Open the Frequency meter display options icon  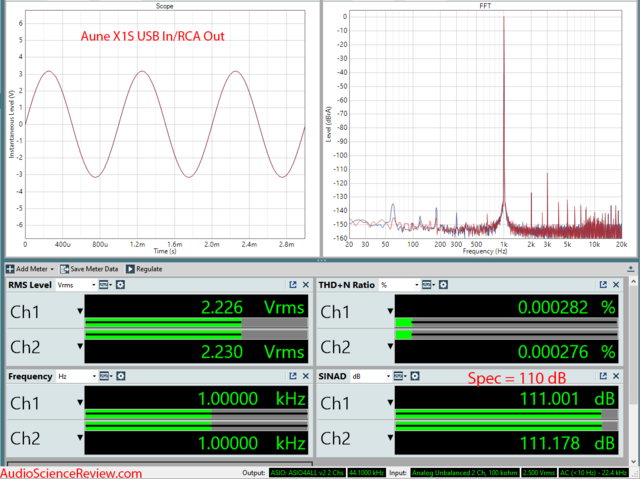105,376
